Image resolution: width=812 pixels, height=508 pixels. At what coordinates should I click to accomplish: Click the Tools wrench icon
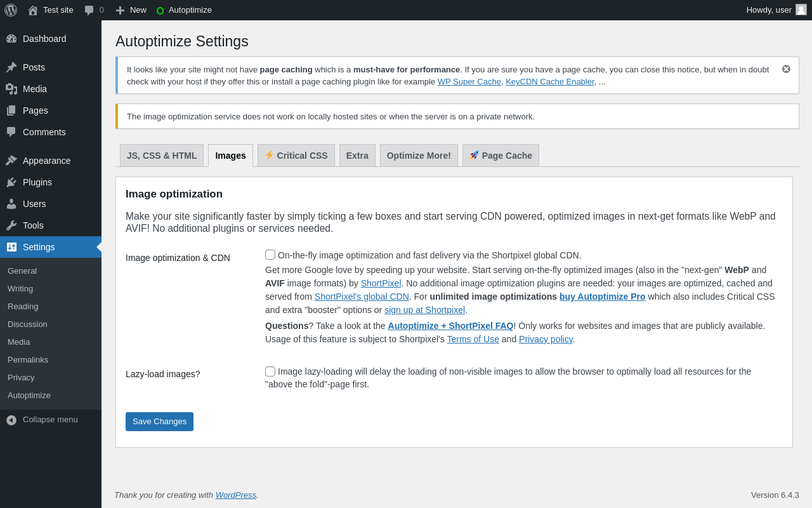pyautogui.click(x=11, y=225)
